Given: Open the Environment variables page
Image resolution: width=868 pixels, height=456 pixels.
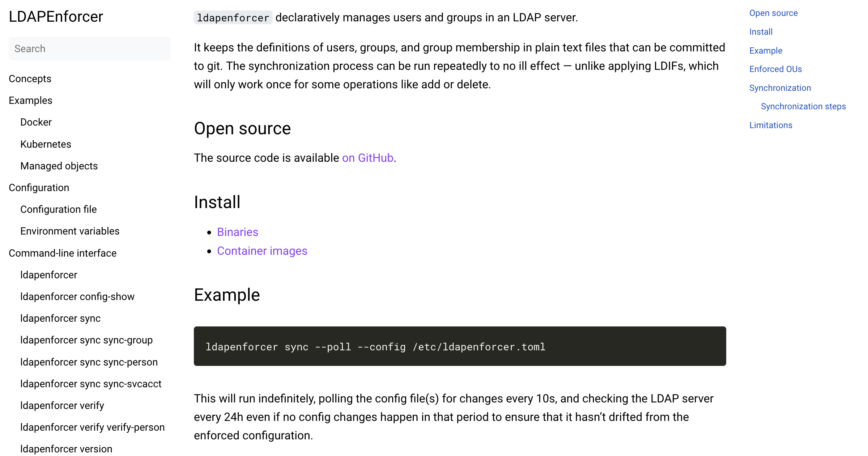Looking at the screenshot, I should [x=70, y=231].
